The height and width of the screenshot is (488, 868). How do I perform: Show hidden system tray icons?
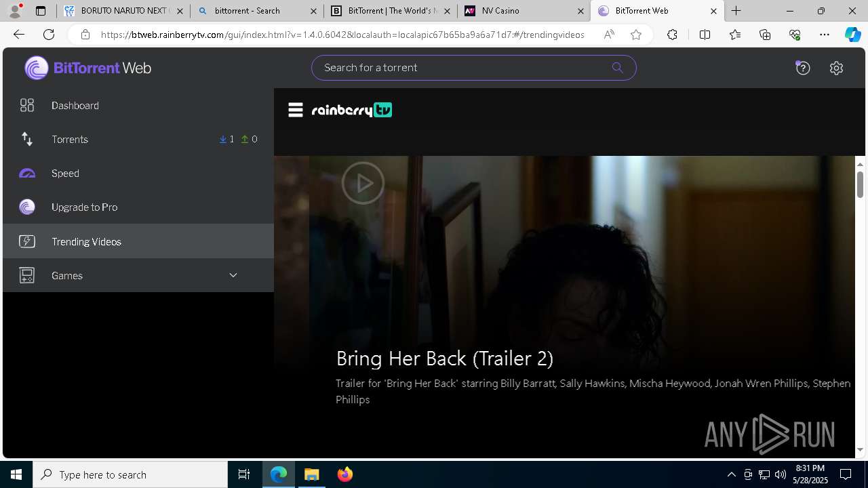(x=732, y=474)
